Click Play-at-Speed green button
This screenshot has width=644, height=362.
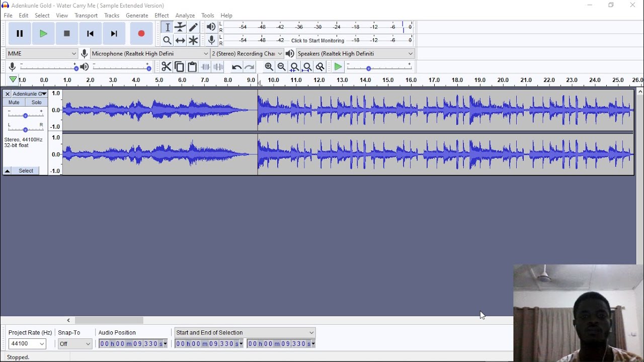pos(338,67)
